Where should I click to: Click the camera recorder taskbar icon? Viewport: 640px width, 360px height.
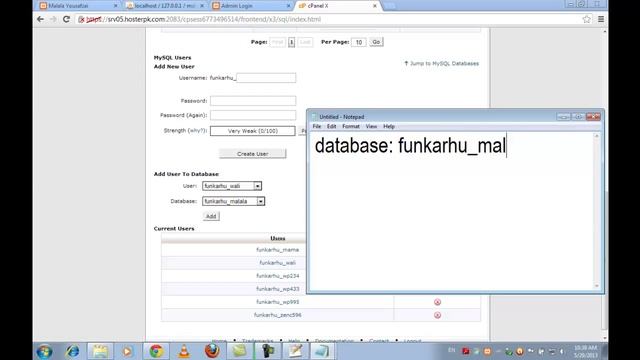click(268, 351)
